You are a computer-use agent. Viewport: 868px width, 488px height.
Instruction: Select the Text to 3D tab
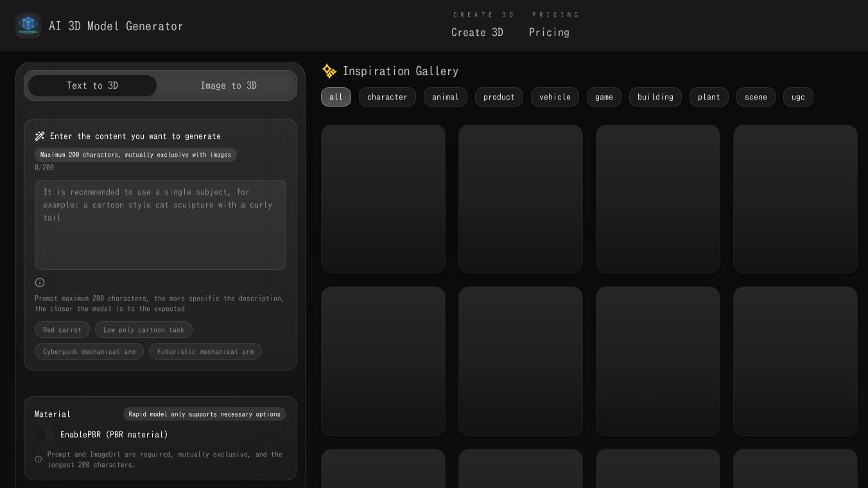tap(92, 85)
